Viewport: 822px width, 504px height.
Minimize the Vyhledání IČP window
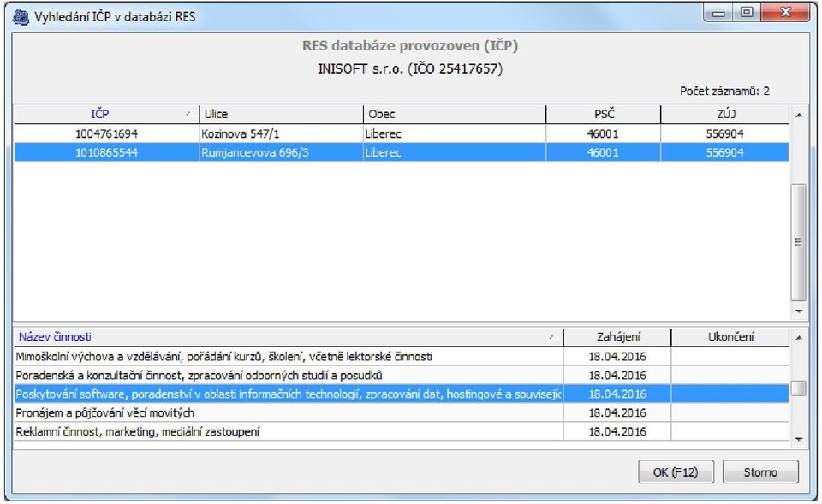718,13
